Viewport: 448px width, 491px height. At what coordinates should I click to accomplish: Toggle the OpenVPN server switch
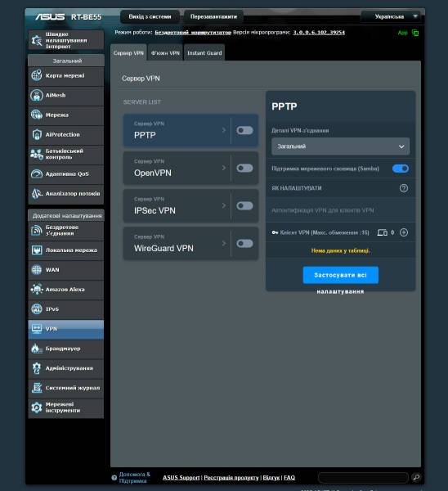coord(244,168)
